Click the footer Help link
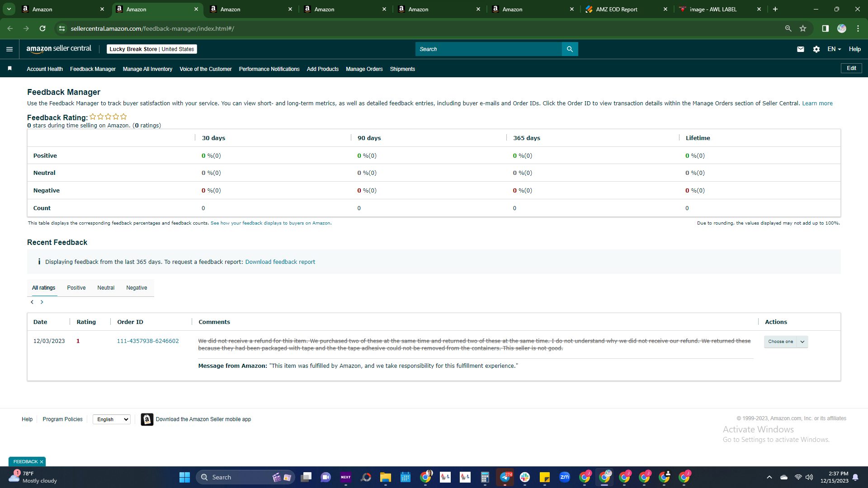Viewport: 868px width, 488px height. click(27, 419)
